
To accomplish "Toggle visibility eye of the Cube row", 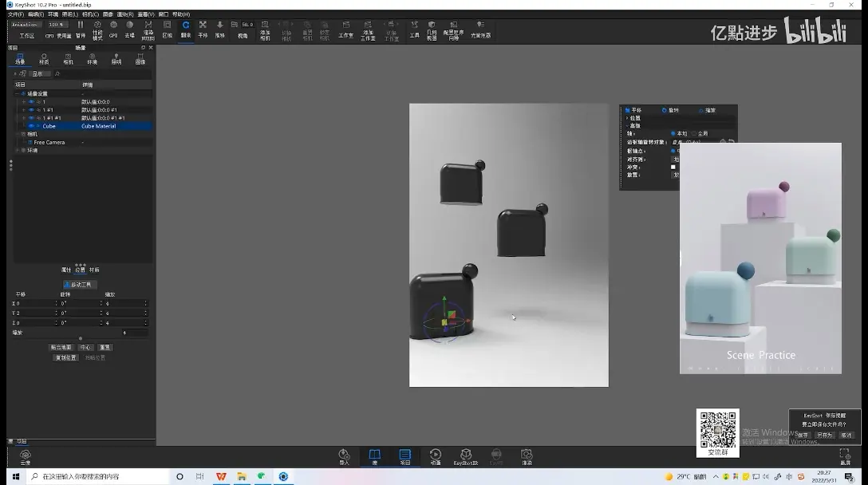I will pyautogui.click(x=31, y=126).
